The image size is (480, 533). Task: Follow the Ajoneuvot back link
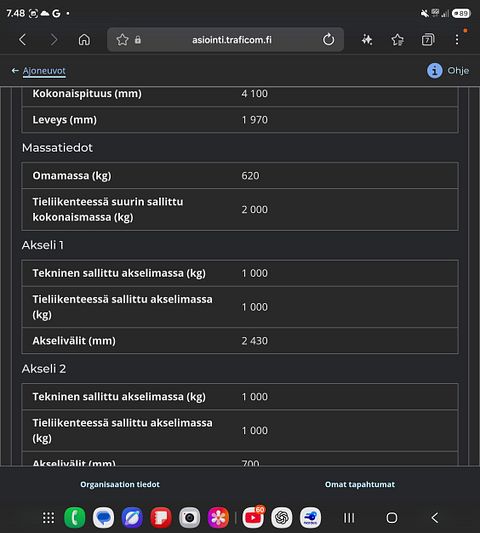click(x=44, y=71)
